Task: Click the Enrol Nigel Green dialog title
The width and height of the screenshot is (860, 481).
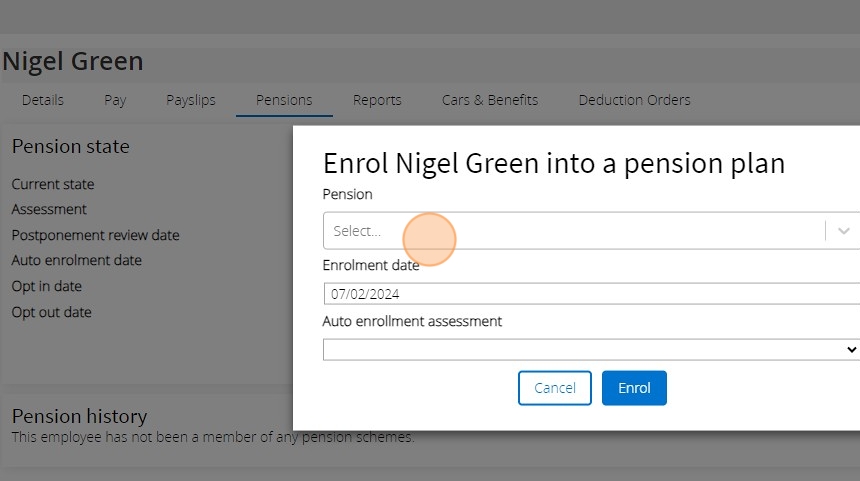Action: click(554, 164)
